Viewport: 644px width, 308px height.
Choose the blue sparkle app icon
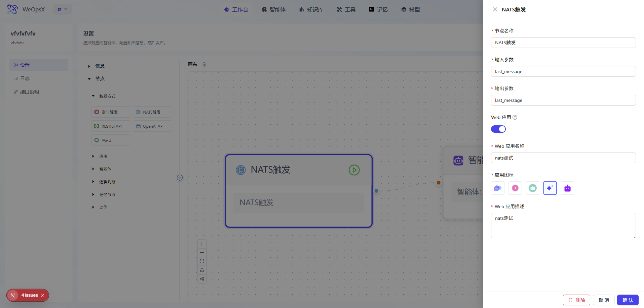pyautogui.click(x=550, y=188)
